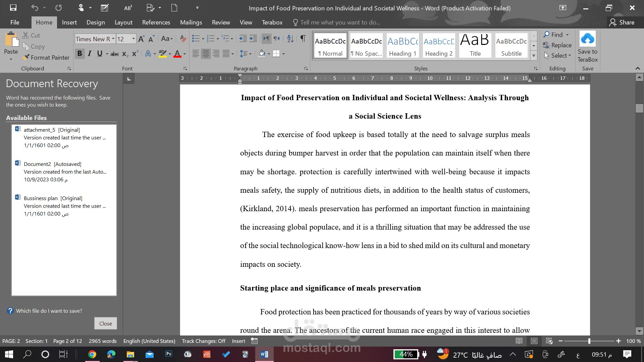644x362 pixels.
Task: Apply the Title style
Action: (475, 45)
